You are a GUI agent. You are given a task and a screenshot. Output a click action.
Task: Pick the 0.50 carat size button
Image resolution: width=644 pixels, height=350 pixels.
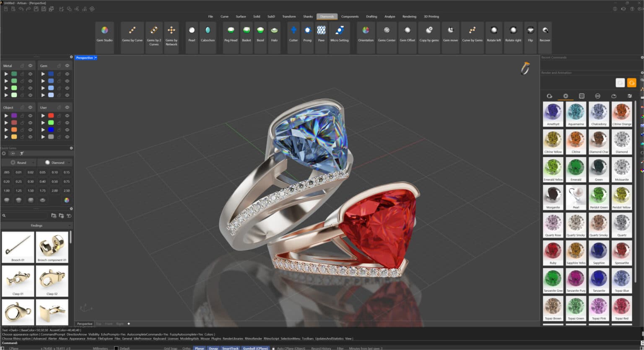click(x=55, y=181)
